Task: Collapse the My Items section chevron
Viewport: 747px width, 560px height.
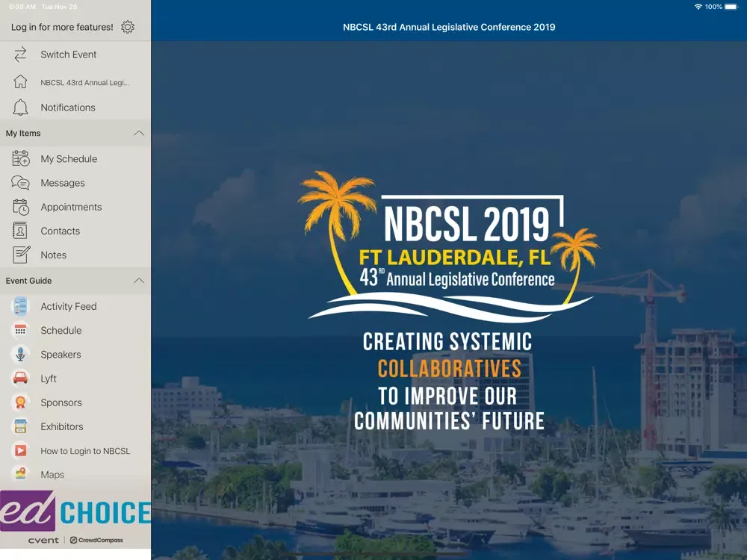Action: pos(139,133)
